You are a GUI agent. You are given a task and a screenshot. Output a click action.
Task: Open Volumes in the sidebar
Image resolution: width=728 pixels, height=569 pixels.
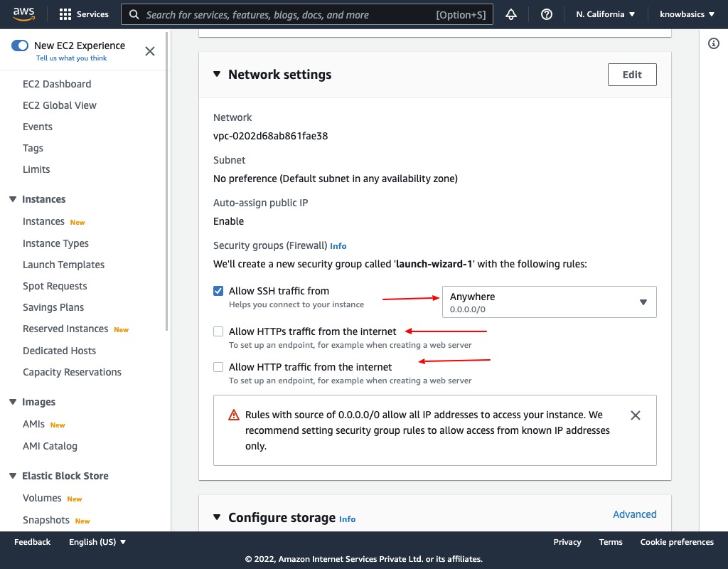[x=42, y=498]
